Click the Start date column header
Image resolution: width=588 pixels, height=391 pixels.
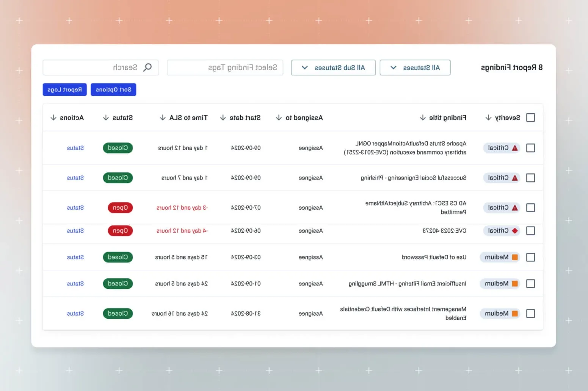(x=245, y=118)
